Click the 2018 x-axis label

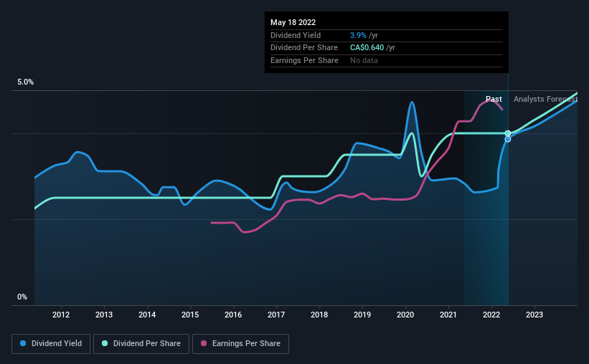coord(319,315)
